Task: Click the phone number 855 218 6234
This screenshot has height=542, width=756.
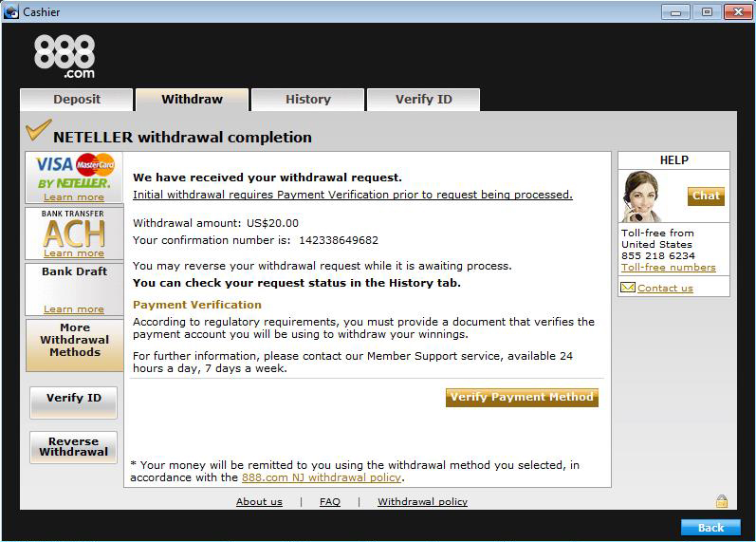Action: (657, 255)
